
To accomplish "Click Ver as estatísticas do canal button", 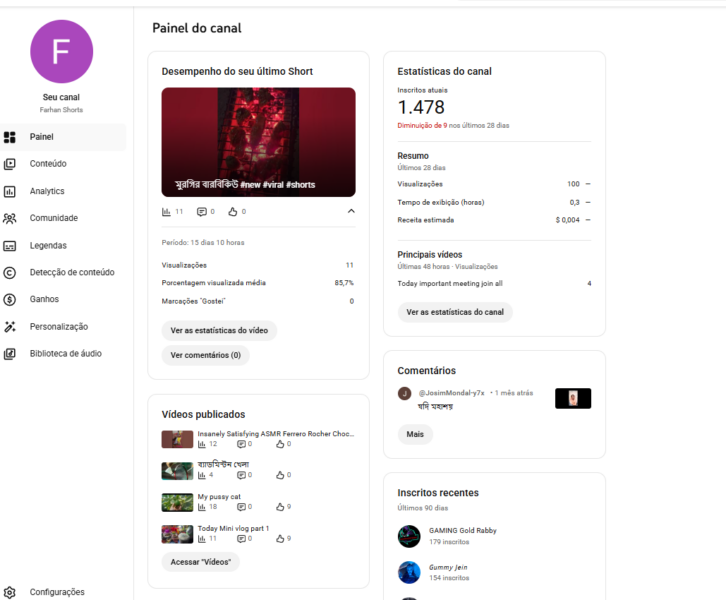I will tap(455, 312).
